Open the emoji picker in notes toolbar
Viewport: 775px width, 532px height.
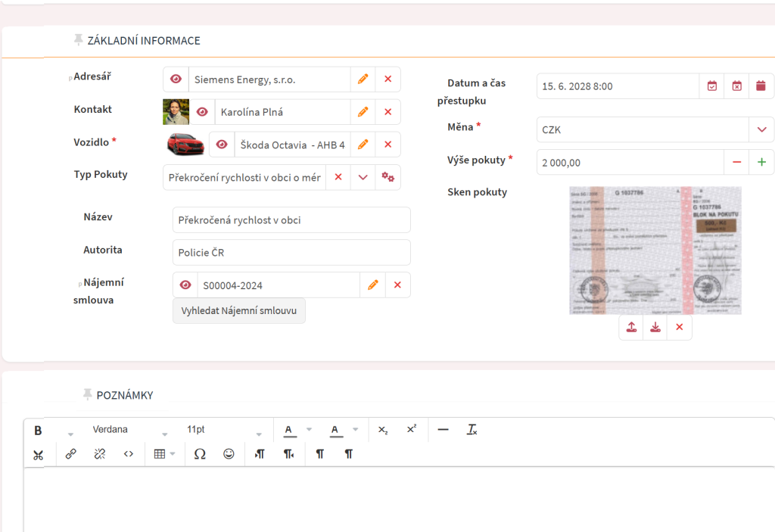coord(229,454)
